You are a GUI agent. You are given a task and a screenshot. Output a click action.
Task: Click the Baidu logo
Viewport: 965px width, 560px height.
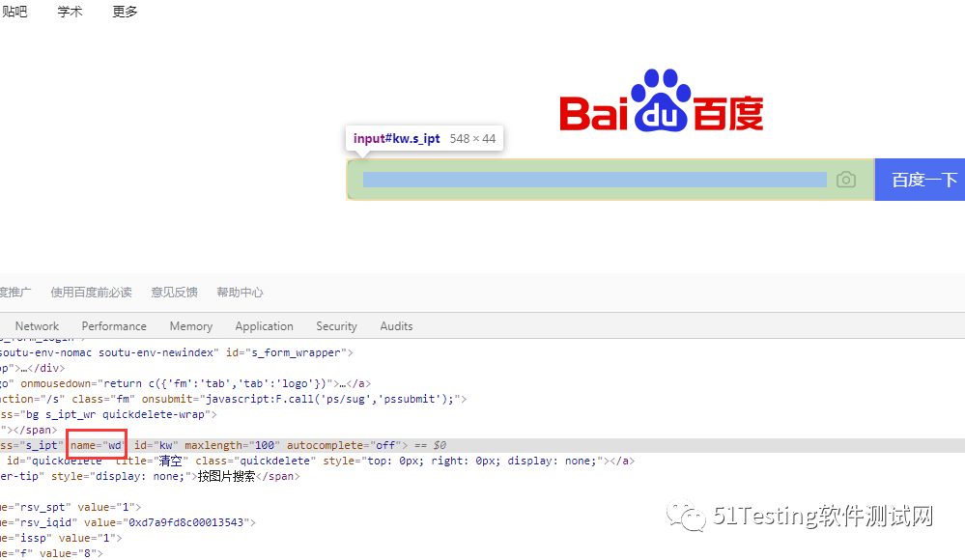coord(662,100)
